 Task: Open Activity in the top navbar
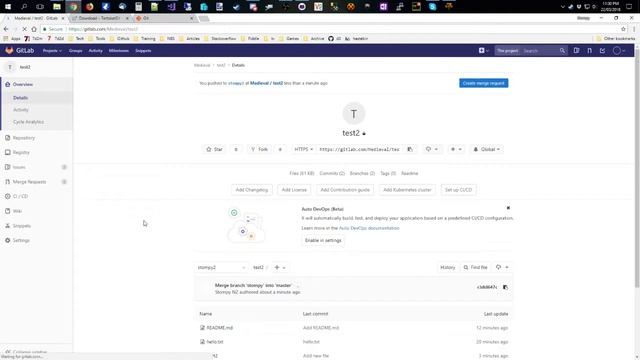(96, 51)
